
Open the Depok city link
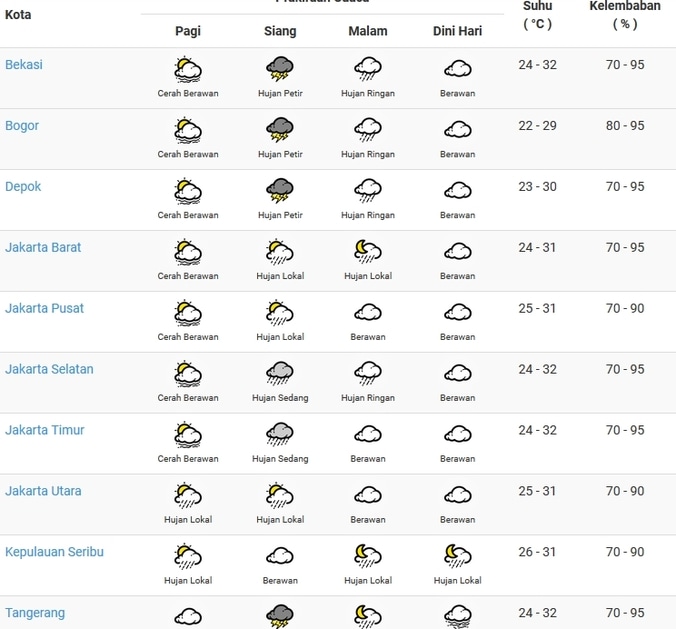pos(23,187)
